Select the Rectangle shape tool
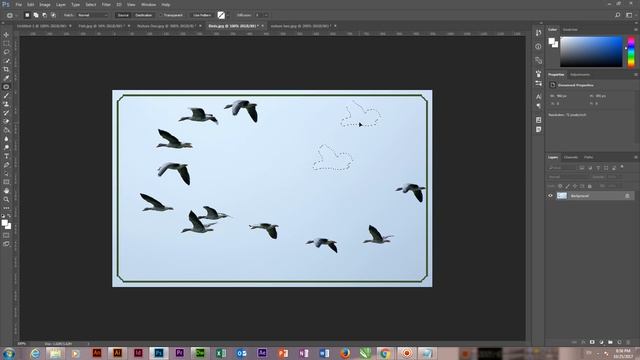The width and height of the screenshot is (640, 360). (x=6, y=182)
